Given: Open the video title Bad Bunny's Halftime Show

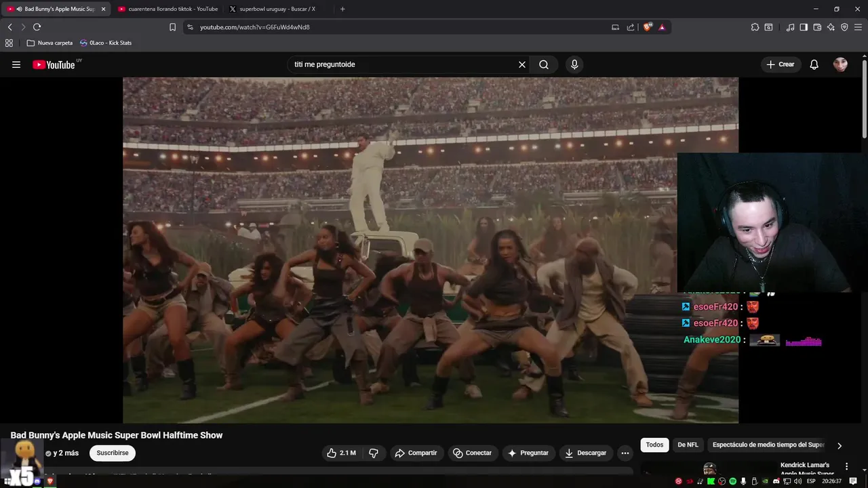Looking at the screenshot, I should tap(117, 435).
